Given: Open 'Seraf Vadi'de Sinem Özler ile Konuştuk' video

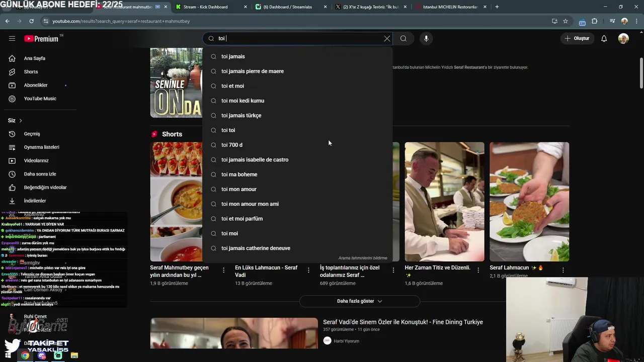Looking at the screenshot, I should click(x=403, y=322).
